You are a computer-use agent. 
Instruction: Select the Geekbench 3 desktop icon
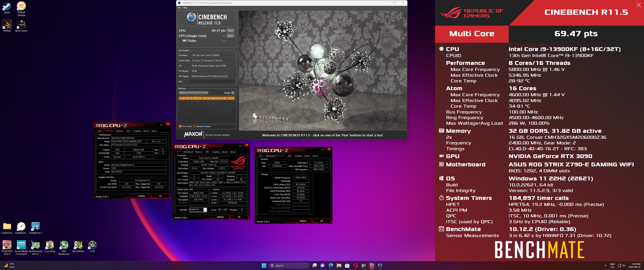point(36,228)
